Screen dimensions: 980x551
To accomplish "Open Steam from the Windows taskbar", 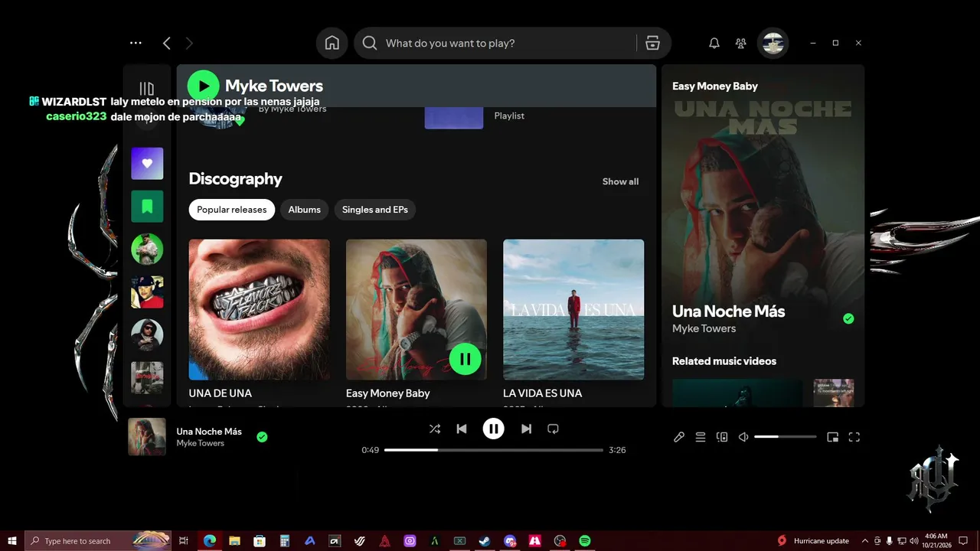I will (485, 541).
